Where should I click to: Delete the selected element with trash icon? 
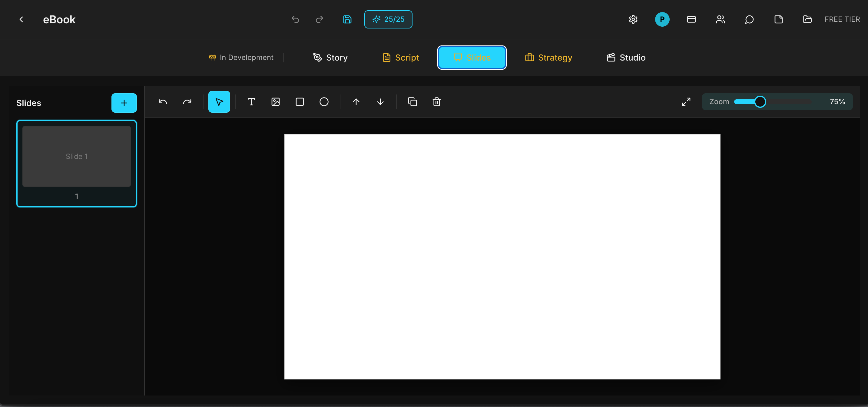pos(436,102)
